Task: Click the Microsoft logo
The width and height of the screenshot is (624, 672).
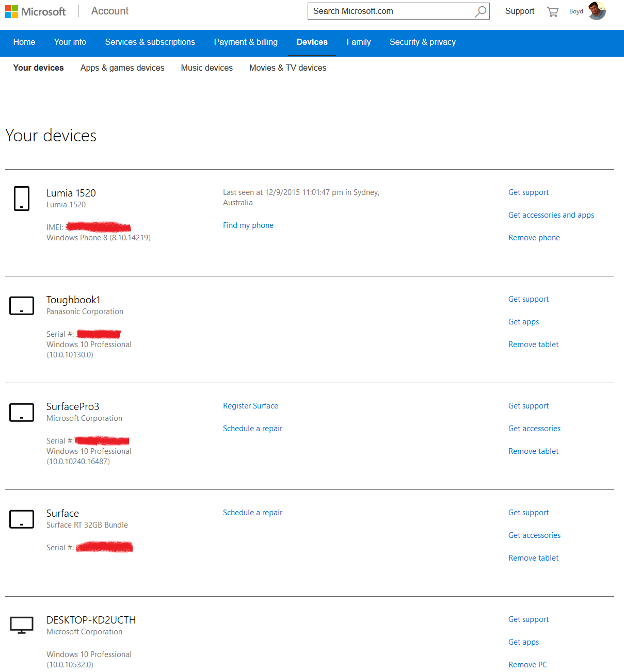Action: [x=35, y=11]
